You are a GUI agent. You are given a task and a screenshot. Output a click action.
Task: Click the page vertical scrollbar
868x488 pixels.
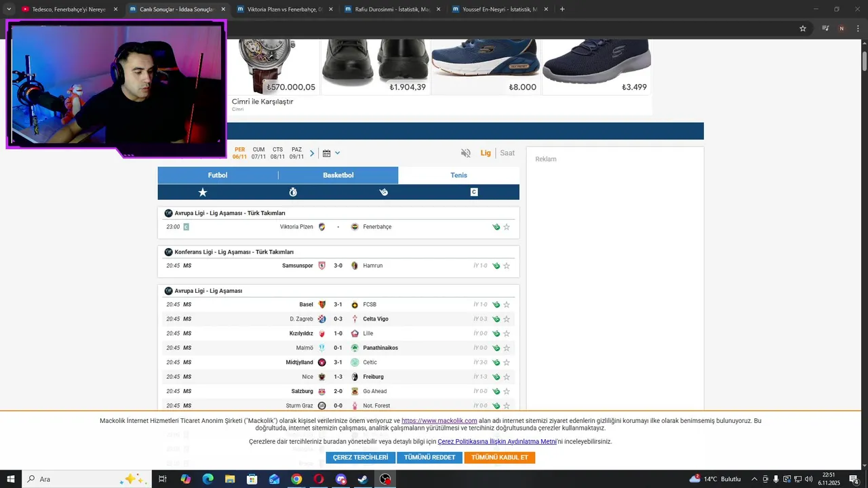pos(865,61)
